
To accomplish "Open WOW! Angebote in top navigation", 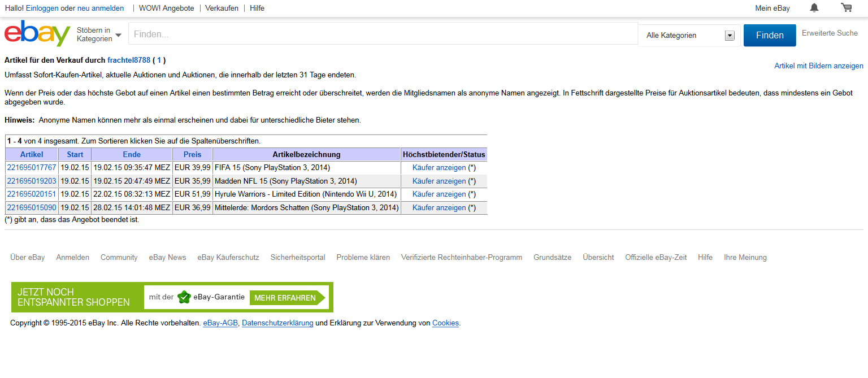I will click(166, 8).
